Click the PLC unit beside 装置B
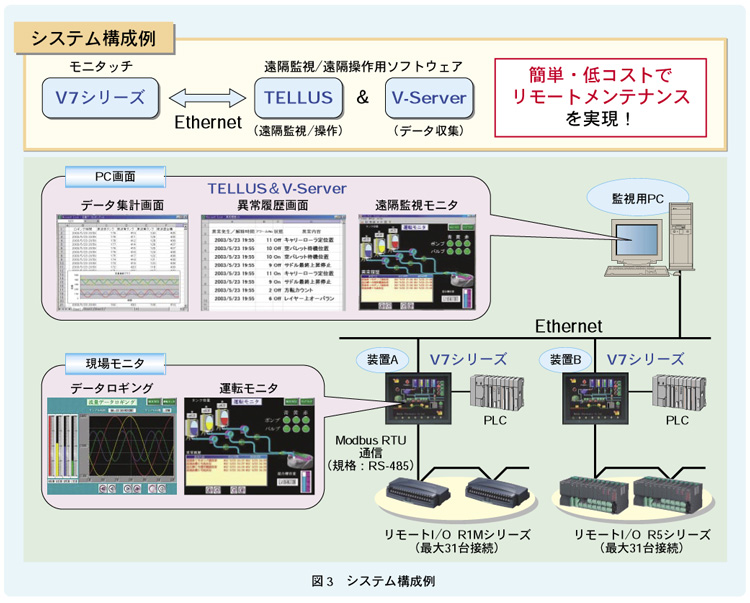The width and height of the screenshot is (750, 603). 679,392
